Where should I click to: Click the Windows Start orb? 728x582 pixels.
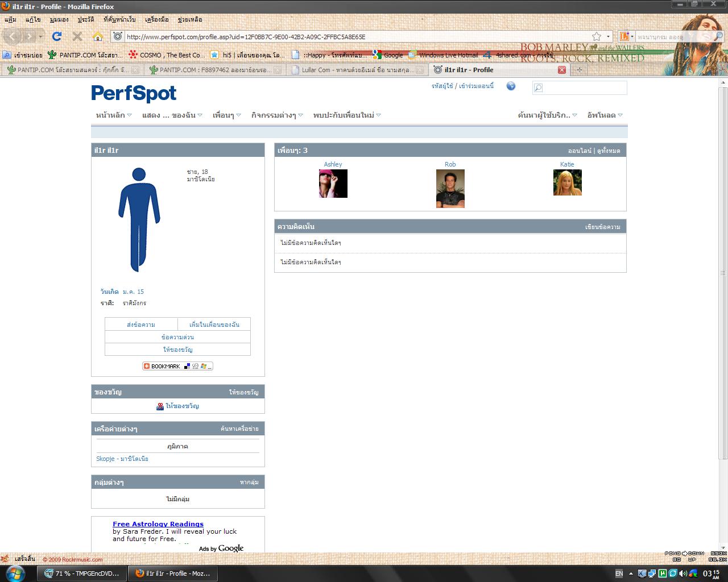pos(15,573)
